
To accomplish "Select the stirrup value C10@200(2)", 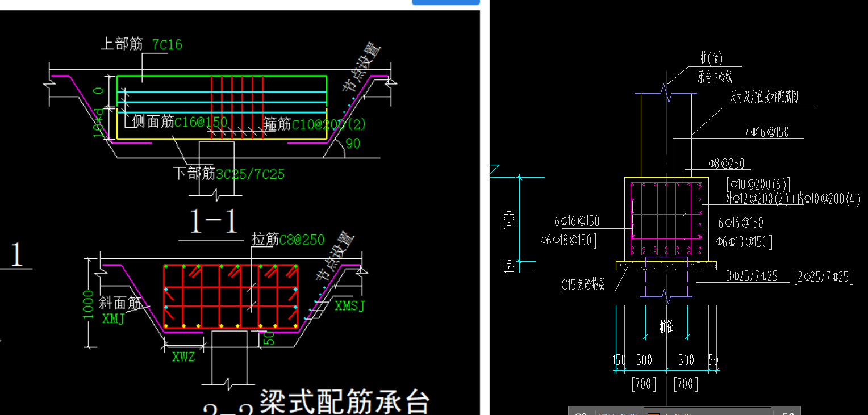I will [329, 124].
